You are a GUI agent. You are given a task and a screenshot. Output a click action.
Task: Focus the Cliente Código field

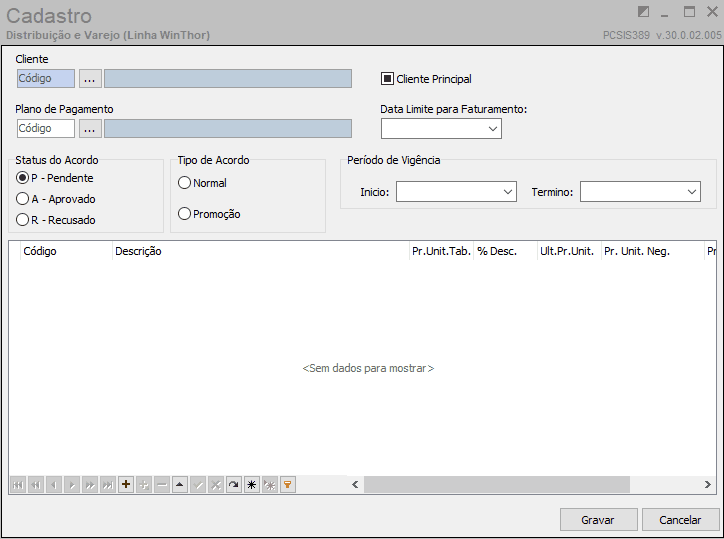point(46,79)
